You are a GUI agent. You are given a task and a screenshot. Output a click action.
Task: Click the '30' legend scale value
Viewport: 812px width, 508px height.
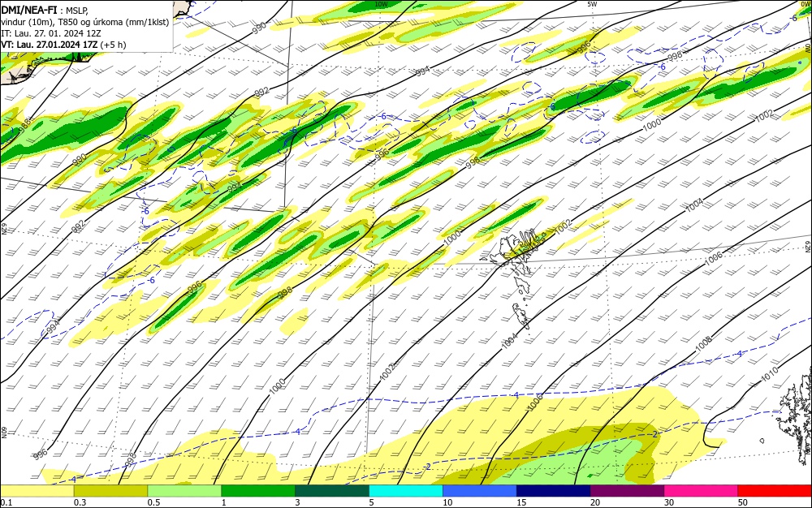click(x=669, y=502)
